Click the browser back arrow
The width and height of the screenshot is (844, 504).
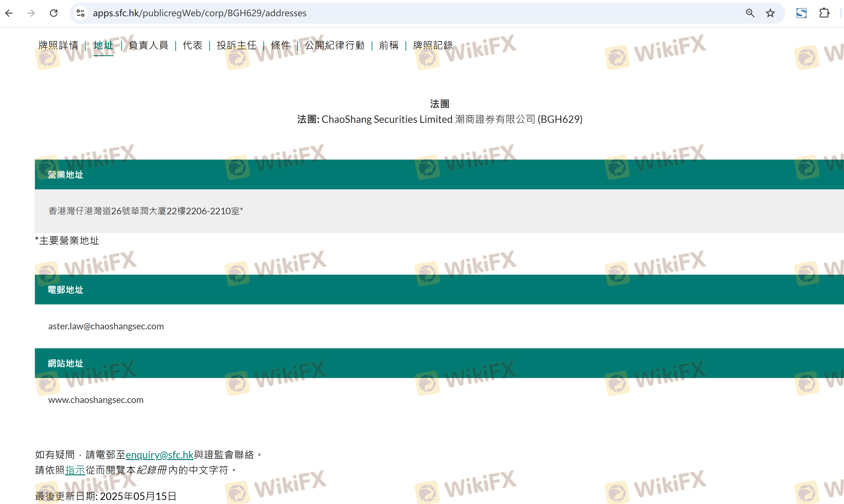pos(9,13)
